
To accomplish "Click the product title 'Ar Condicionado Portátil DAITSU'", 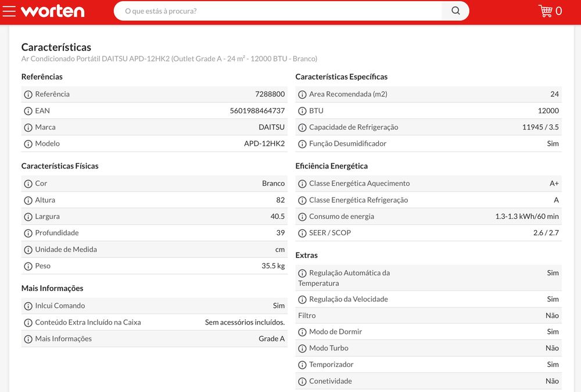I will (169, 59).
